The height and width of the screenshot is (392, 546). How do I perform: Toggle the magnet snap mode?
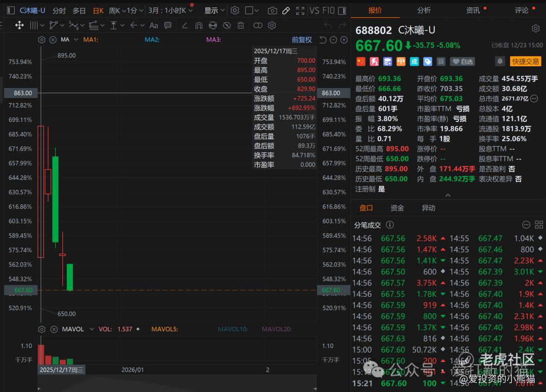tap(199, 25)
